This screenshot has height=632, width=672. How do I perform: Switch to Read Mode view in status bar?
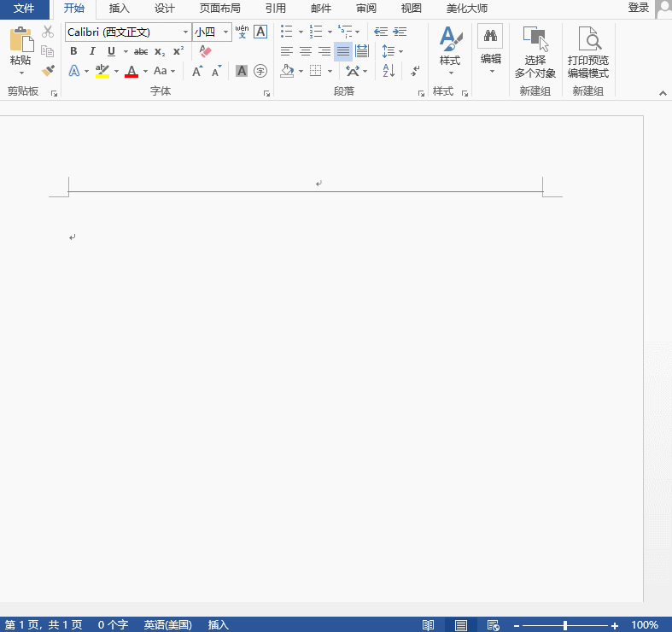click(429, 625)
